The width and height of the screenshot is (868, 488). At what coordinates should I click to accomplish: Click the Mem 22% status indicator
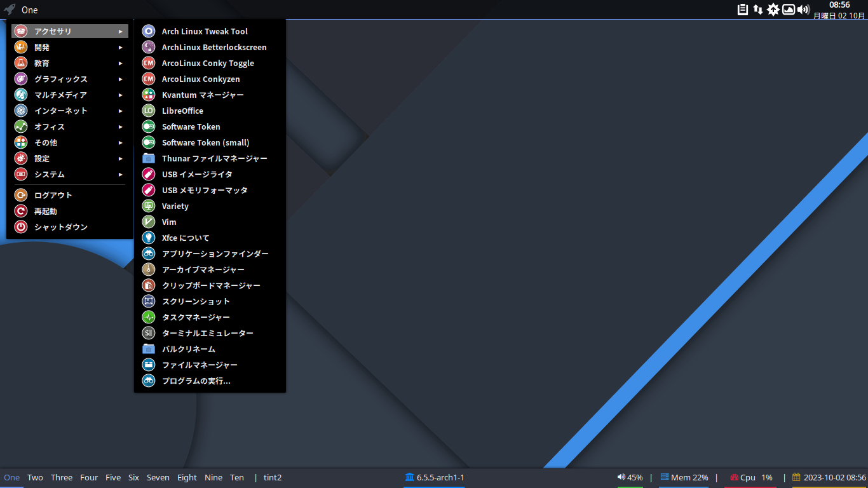point(684,477)
